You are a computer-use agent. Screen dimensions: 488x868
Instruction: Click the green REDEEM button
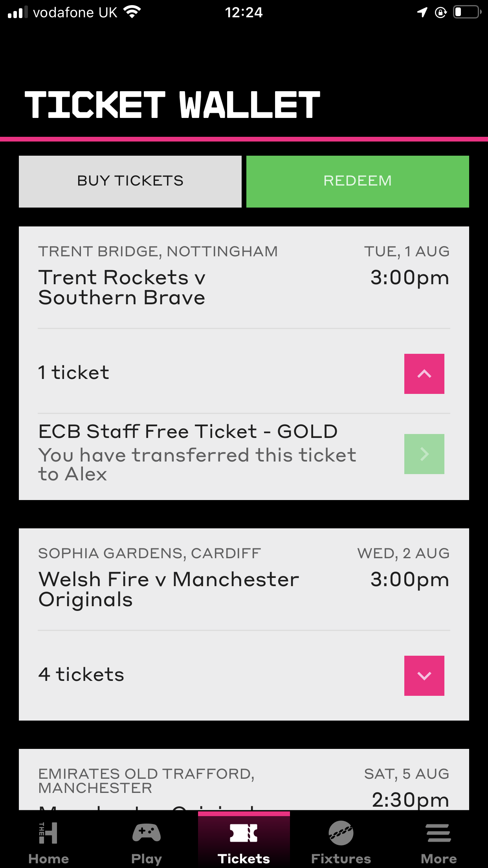[358, 182]
